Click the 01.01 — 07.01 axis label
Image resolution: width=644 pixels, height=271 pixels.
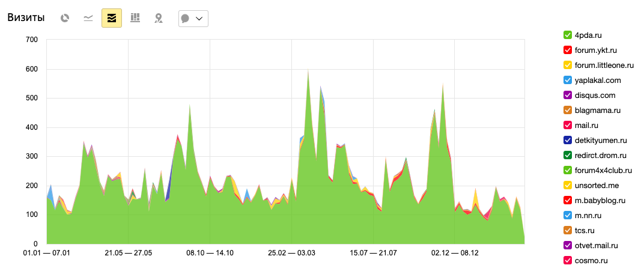(x=47, y=253)
